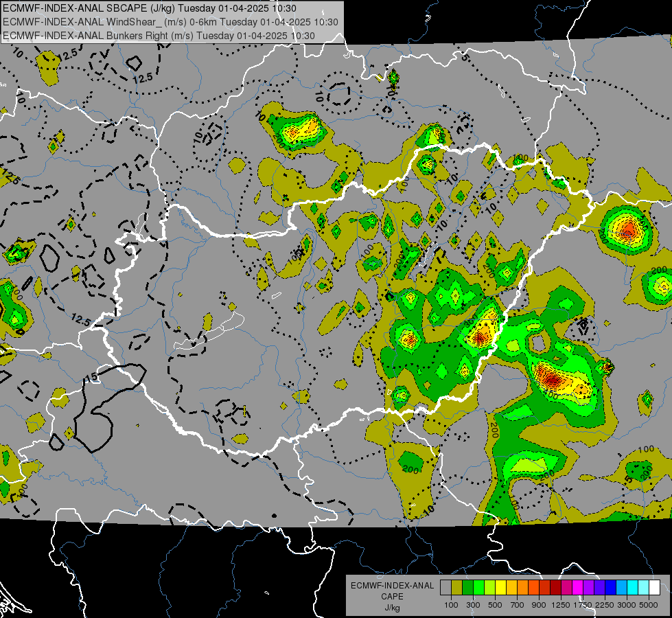This screenshot has width=672, height=618.
Task: Select the white legend swatch
Action: (x=654, y=588)
